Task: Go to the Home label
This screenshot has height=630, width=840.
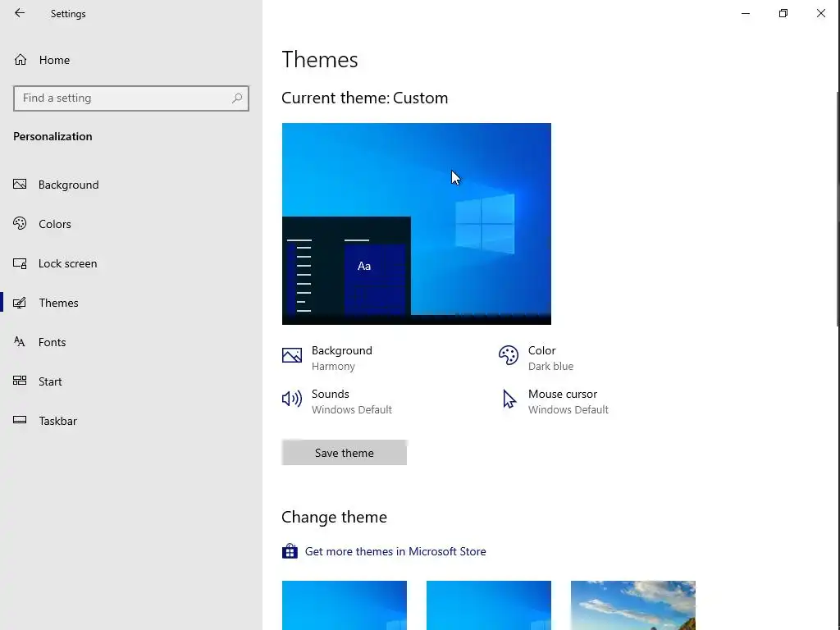Action: (54, 60)
